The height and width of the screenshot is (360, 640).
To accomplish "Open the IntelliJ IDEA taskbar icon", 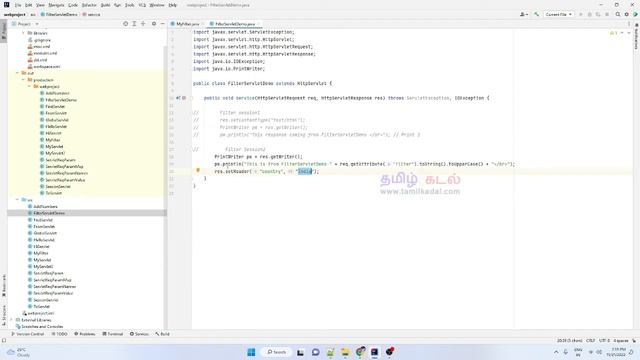I will click(374, 352).
